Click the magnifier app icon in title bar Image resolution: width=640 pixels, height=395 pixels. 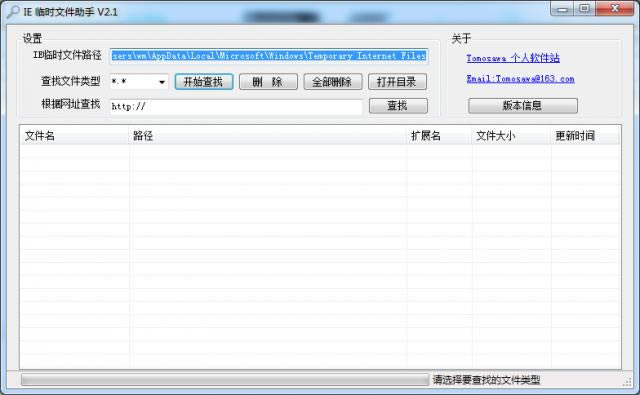click(x=13, y=11)
